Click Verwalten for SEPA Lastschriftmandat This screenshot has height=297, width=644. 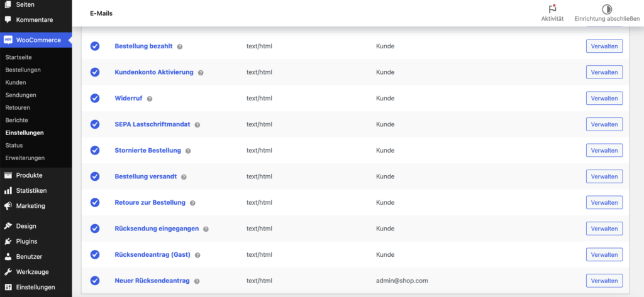point(604,124)
